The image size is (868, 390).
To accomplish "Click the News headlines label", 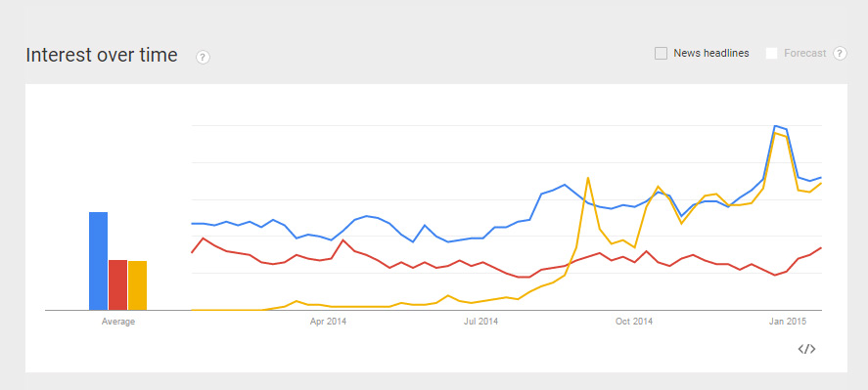I will click(710, 53).
